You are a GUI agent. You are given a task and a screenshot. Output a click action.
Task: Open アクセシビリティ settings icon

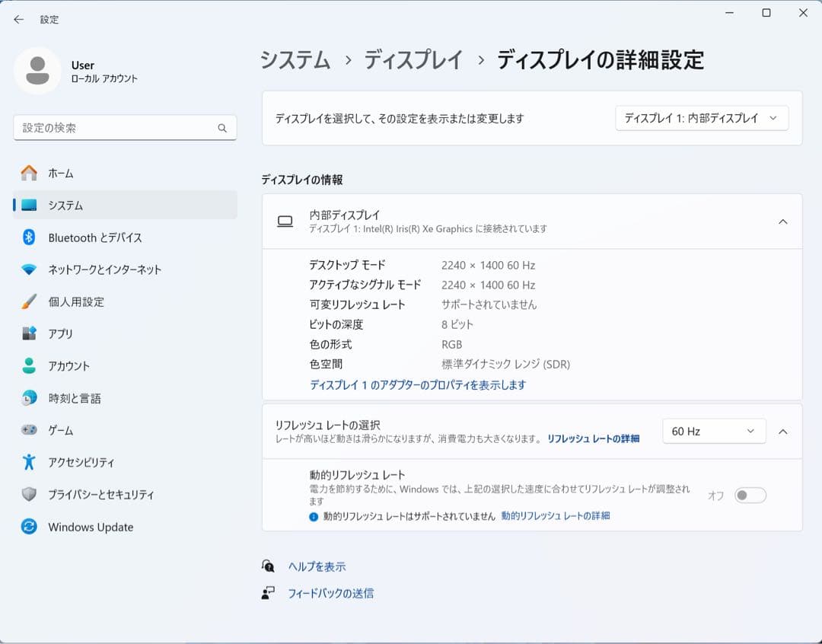click(29, 462)
